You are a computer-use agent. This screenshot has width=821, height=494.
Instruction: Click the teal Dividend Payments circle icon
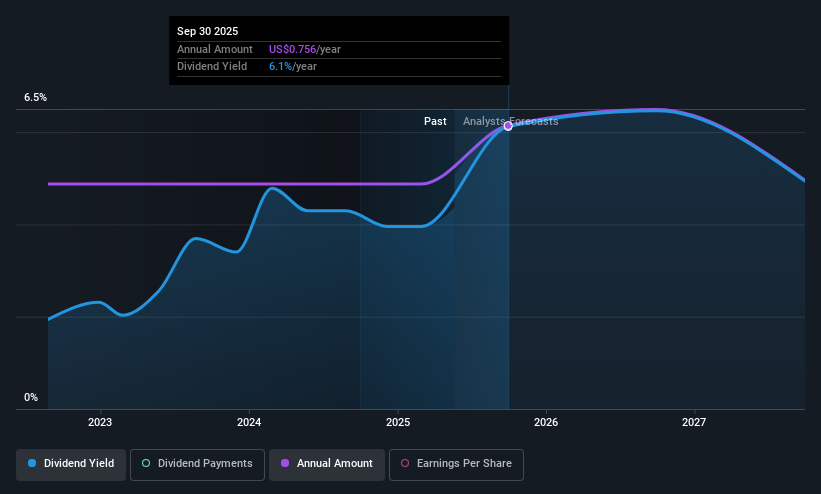[x=146, y=464]
